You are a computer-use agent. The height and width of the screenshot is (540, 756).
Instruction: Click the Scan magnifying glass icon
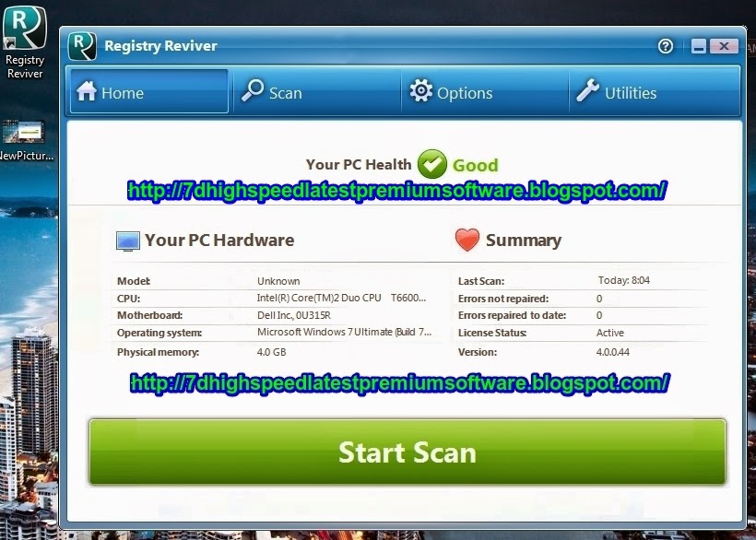tap(253, 90)
